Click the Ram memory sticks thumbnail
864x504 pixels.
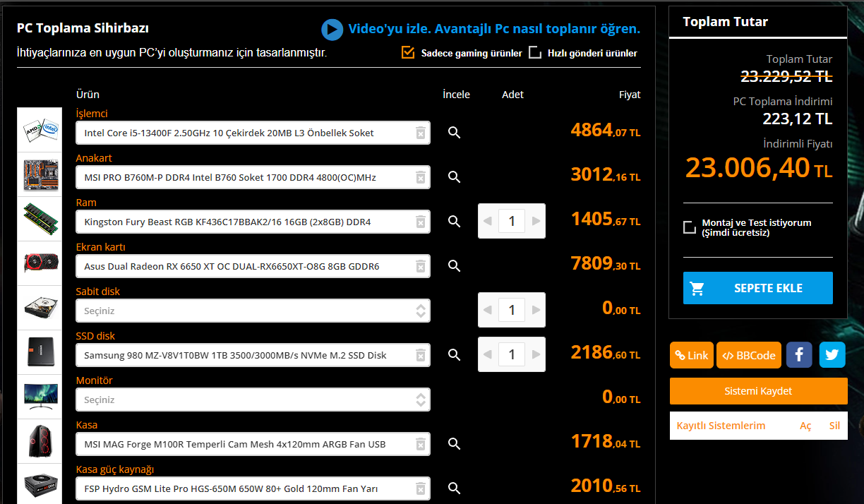[40, 219]
